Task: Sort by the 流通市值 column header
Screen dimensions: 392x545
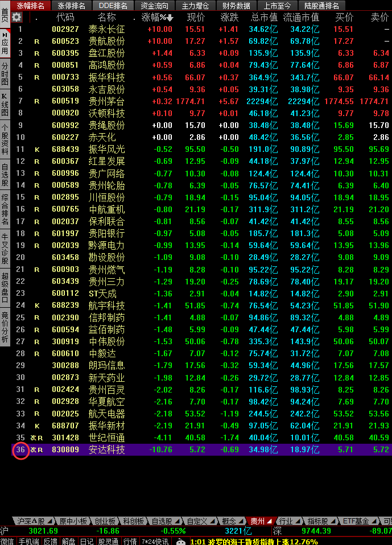Action: click(301, 18)
